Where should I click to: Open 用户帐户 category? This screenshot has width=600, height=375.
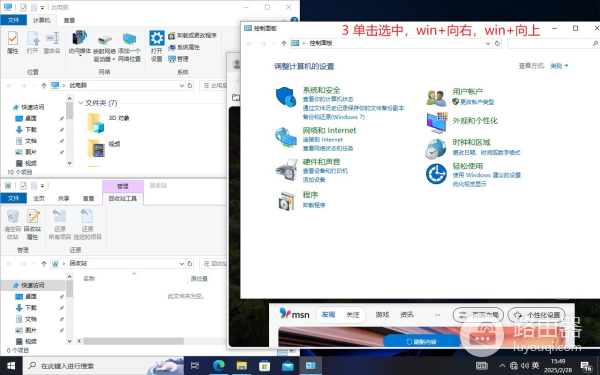[x=467, y=91]
